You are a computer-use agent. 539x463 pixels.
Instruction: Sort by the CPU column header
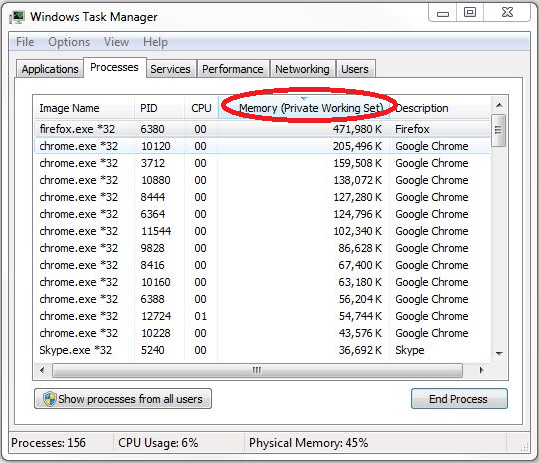(201, 108)
